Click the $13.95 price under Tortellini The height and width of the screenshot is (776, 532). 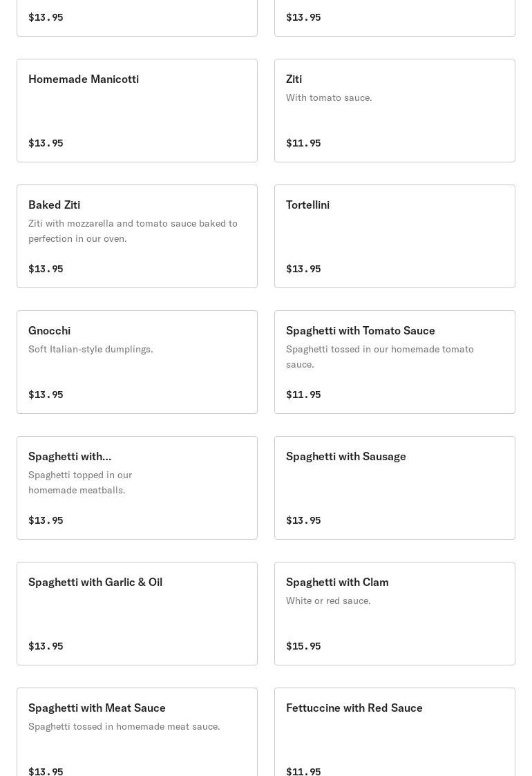point(303,269)
